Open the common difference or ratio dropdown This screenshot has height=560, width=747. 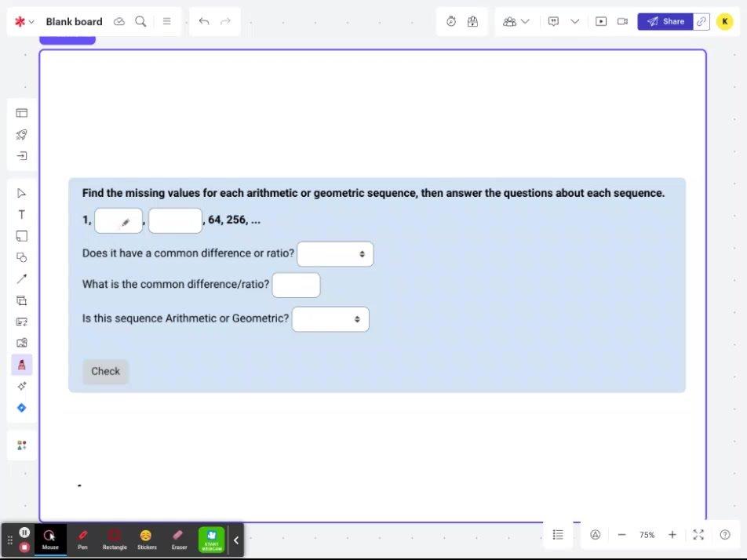[x=335, y=254]
